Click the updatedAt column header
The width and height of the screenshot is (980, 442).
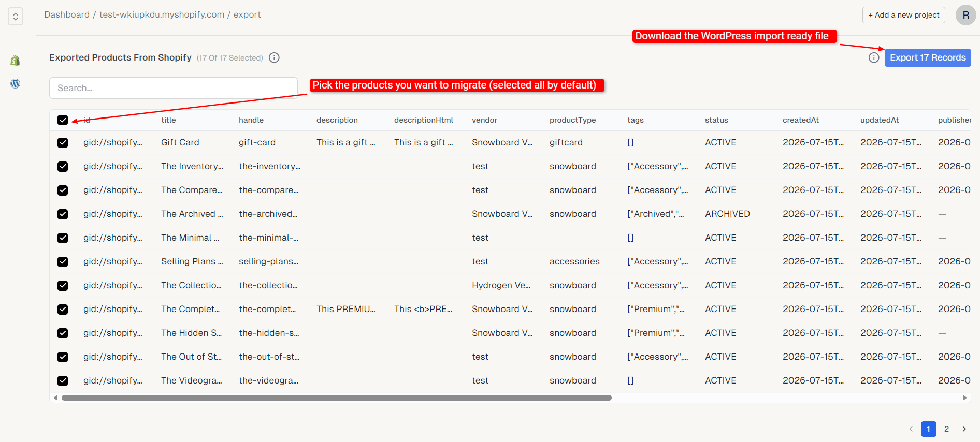pos(880,120)
